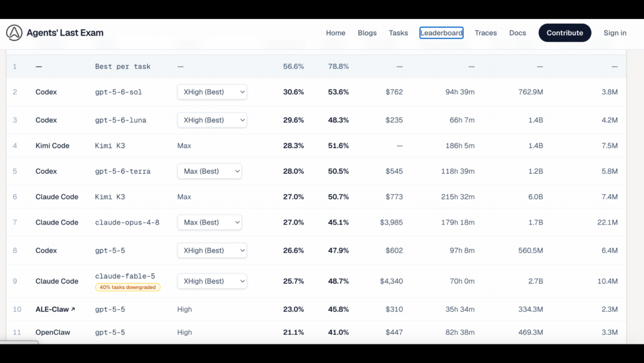Click the claude-opus-4-8 model name
This screenshot has width=644, height=363.
[x=128, y=223]
